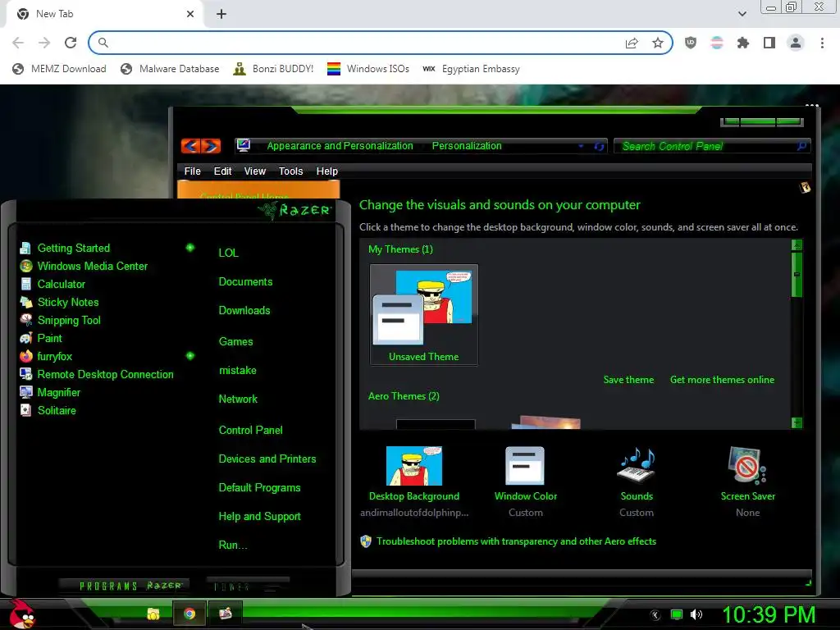Refresh the Control Panel address bar
840x630 pixels.
(x=598, y=146)
